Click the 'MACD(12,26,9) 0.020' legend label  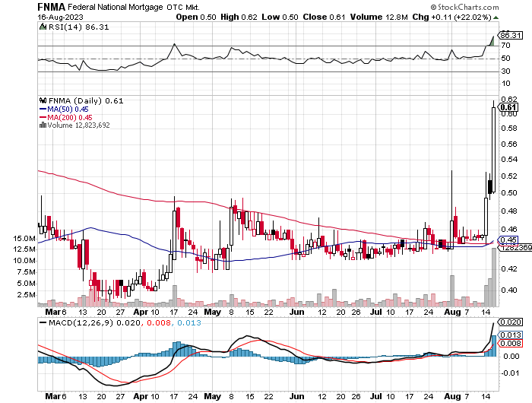(94, 322)
